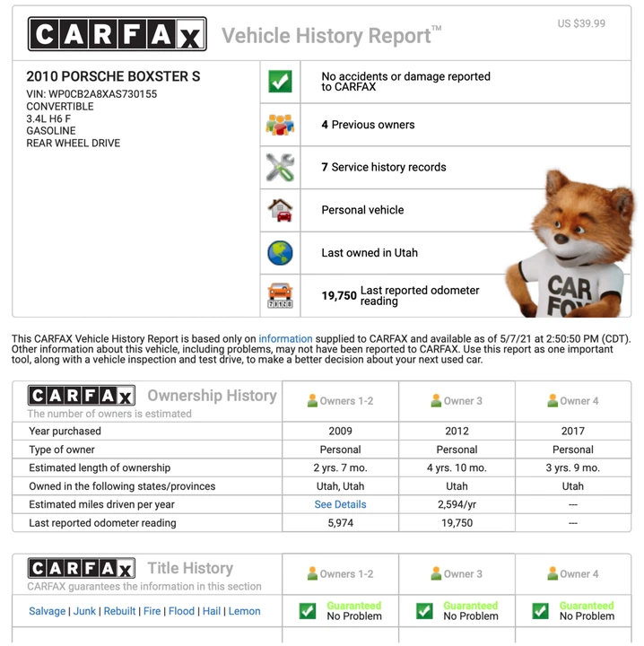Click green check under Title History Owner 3

click(424, 611)
